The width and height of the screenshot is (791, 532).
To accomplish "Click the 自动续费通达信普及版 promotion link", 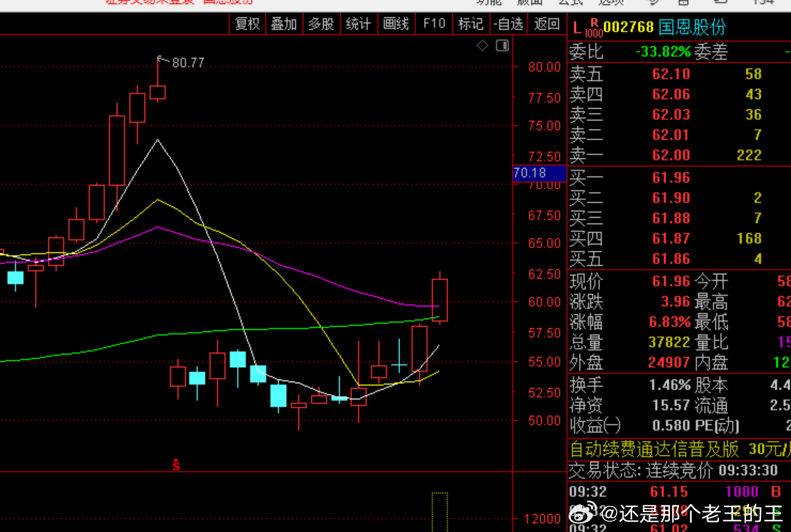I will [x=680, y=448].
